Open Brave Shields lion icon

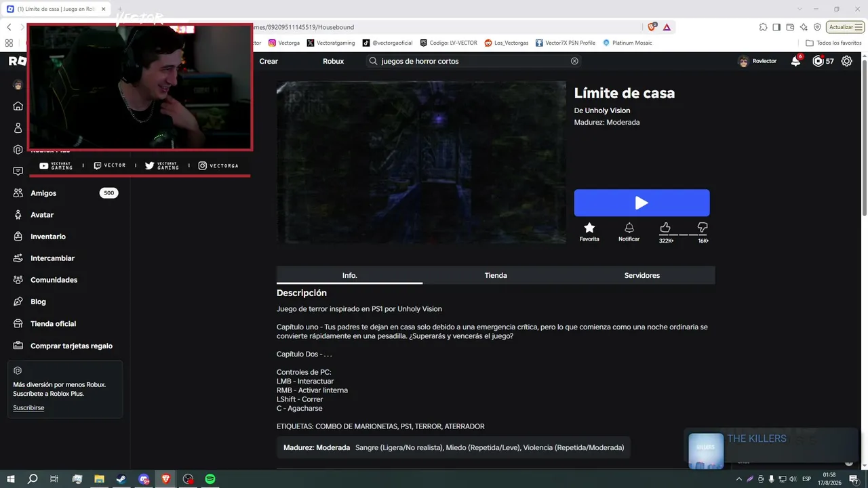coord(652,27)
